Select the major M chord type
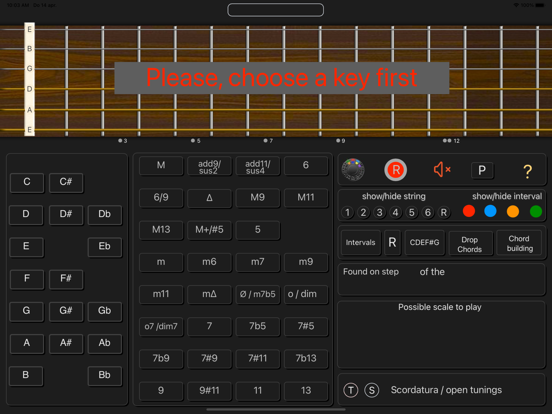The height and width of the screenshot is (414, 552). (161, 165)
